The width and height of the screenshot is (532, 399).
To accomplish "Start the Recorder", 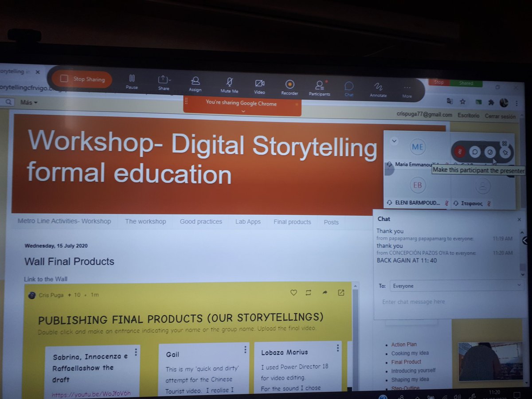I will pyautogui.click(x=289, y=86).
